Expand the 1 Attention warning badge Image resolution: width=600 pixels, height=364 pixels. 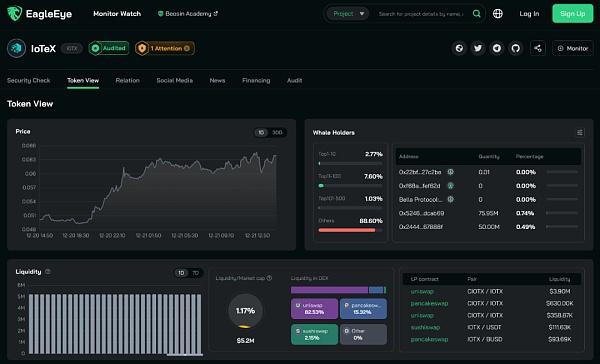165,49
